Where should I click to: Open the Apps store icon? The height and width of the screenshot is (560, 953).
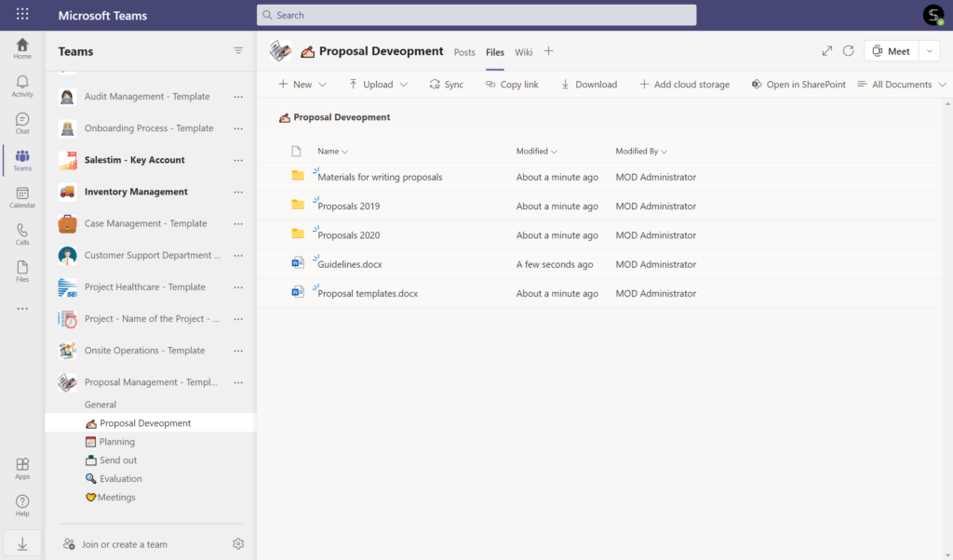click(x=22, y=468)
